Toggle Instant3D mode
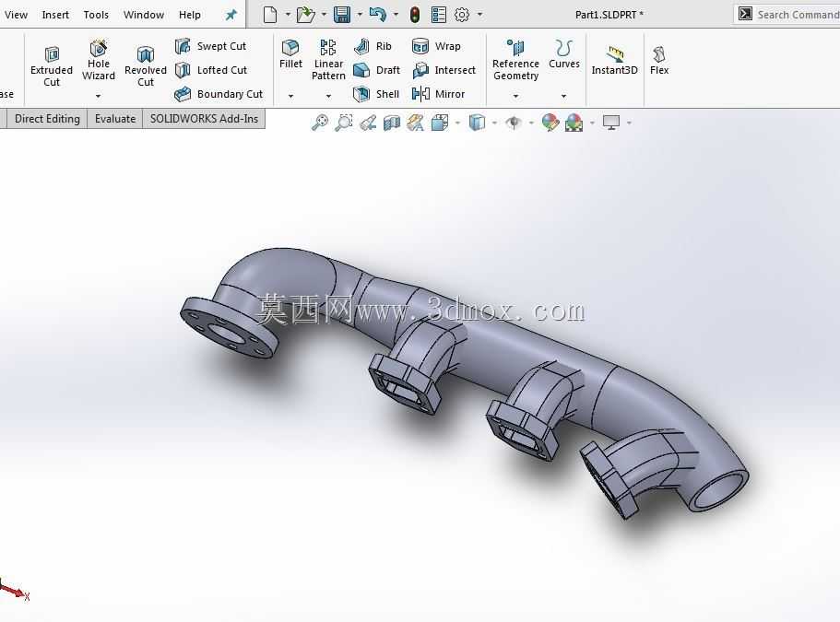This screenshot has width=840, height=622. pyautogui.click(x=614, y=61)
